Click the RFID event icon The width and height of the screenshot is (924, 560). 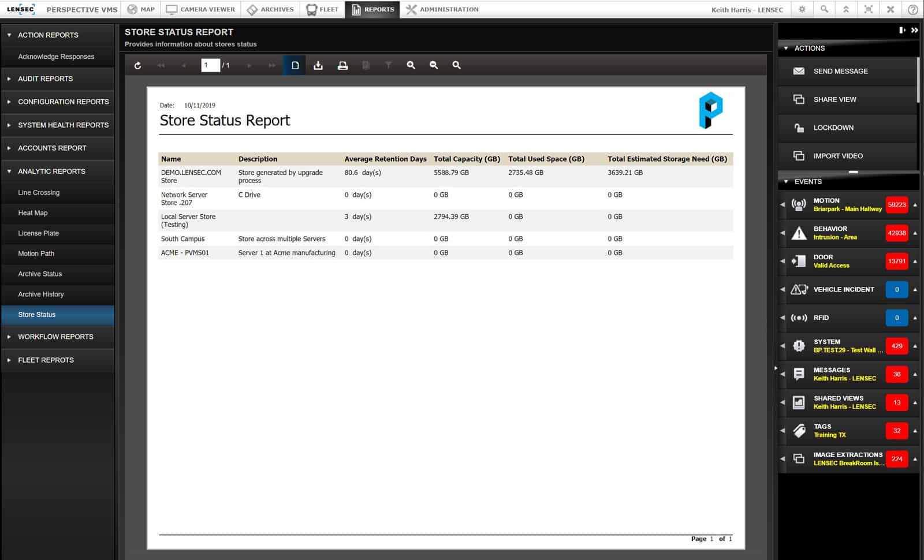(799, 318)
